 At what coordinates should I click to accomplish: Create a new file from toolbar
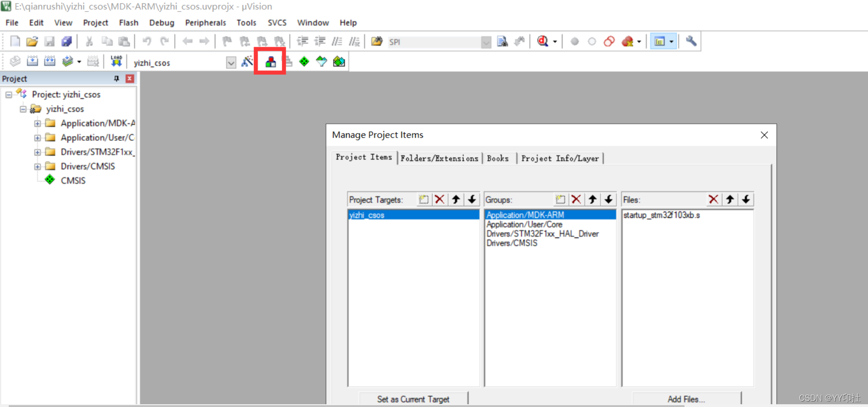(15, 41)
